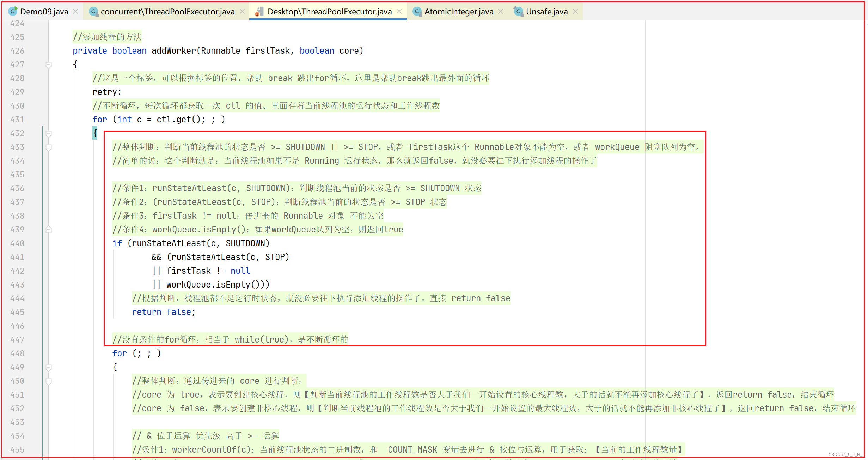
Task: Place cursor on addWorker method name
Action: [174, 51]
